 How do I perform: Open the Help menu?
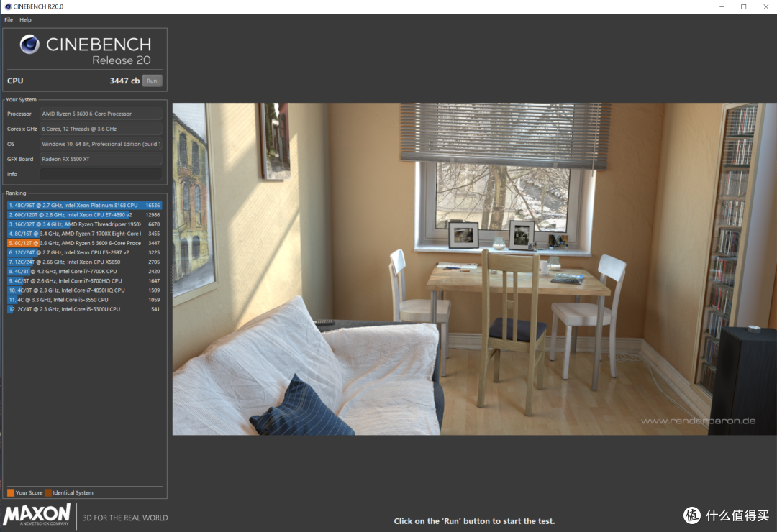(x=25, y=20)
